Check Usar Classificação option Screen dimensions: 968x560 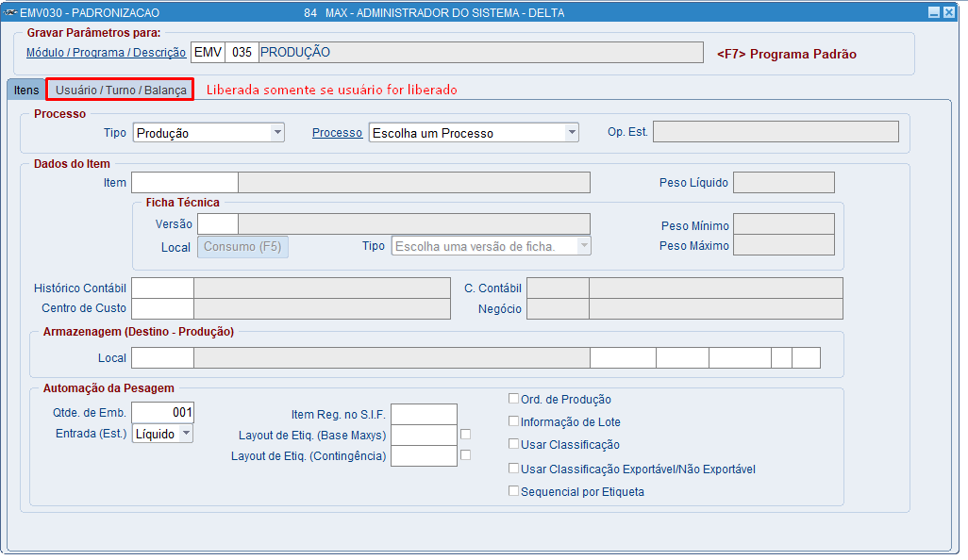[513, 443]
